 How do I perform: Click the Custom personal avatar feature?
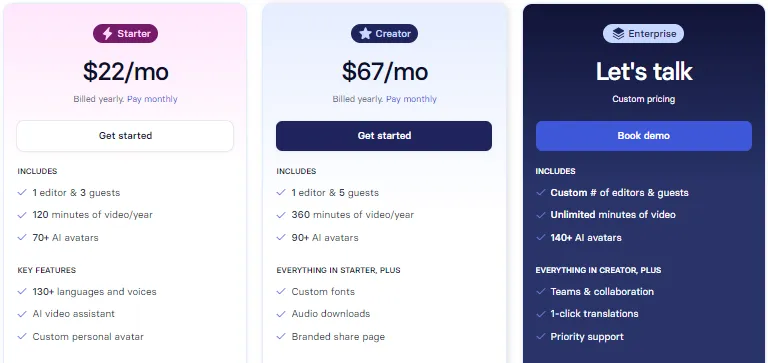pos(88,337)
